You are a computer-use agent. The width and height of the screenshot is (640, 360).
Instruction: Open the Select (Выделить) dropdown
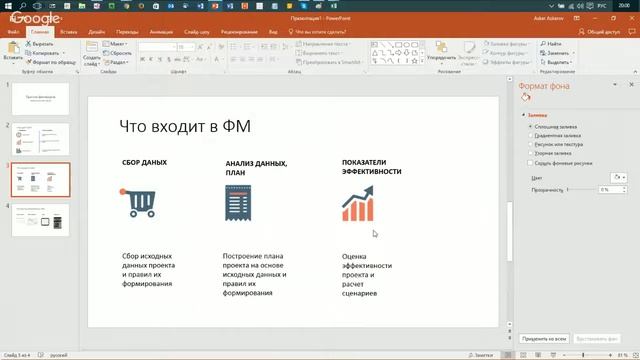click(x=556, y=62)
